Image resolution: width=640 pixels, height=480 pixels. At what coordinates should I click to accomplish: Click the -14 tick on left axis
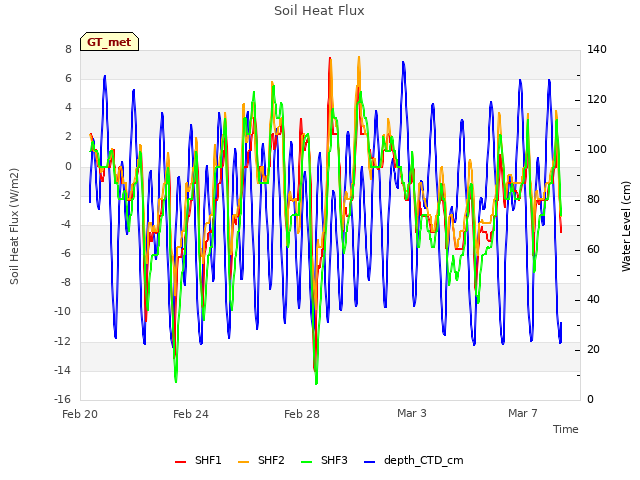[62, 370]
